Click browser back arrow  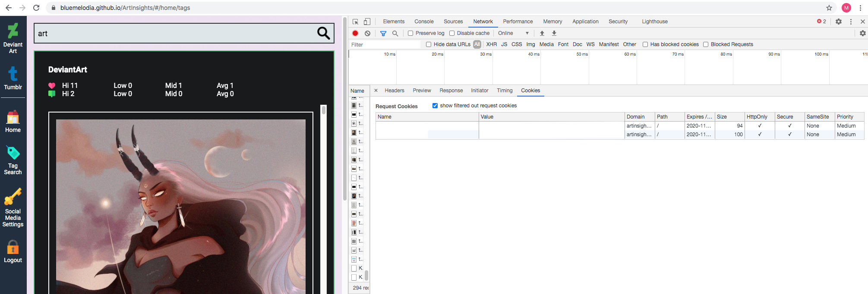coord(8,8)
